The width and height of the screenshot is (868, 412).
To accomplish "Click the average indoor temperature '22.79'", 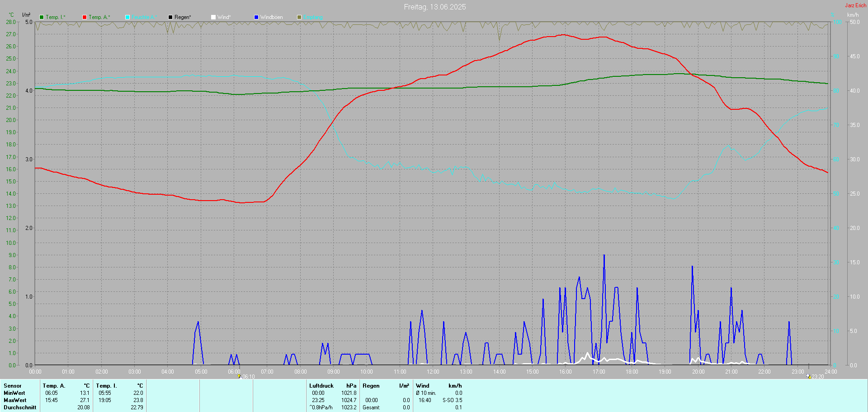I will [x=137, y=407].
